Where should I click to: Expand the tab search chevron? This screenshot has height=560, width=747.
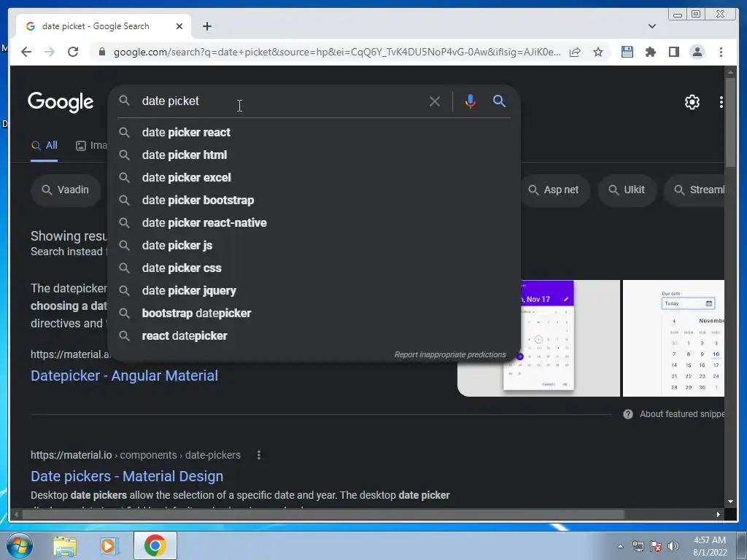click(652, 26)
